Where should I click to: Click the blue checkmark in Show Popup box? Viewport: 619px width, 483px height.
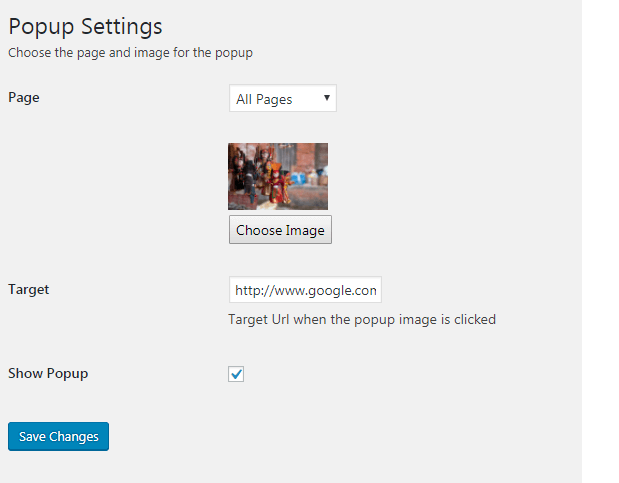point(236,374)
